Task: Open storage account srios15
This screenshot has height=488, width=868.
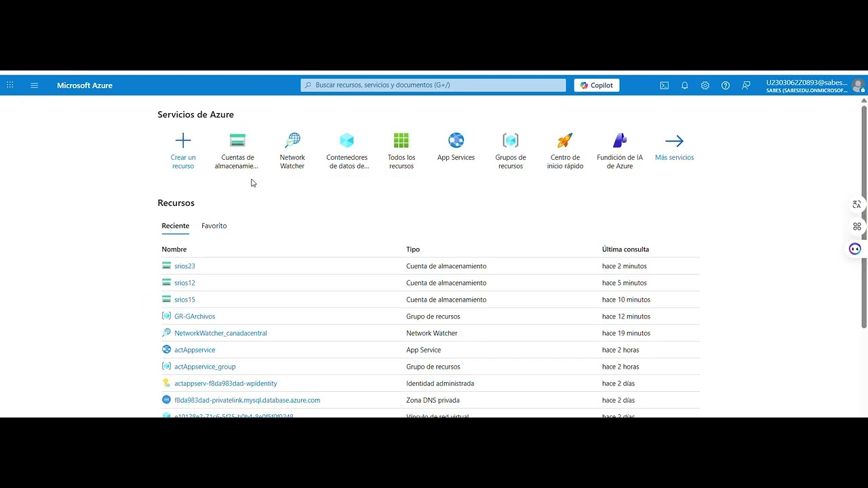Action: tap(184, 300)
